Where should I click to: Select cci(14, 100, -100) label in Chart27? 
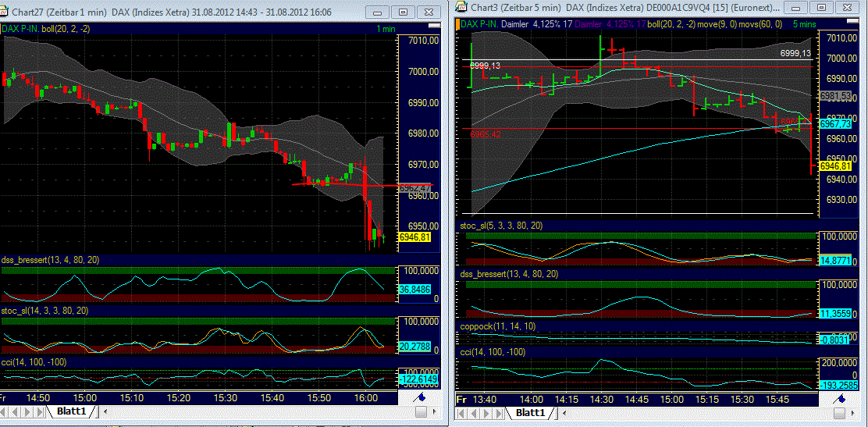[35, 361]
